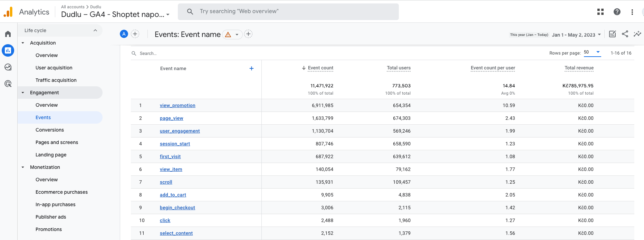This screenshot has width=644, height=240.
Task: Select Ecommerce purchases in Monetization
Action: 61,192
